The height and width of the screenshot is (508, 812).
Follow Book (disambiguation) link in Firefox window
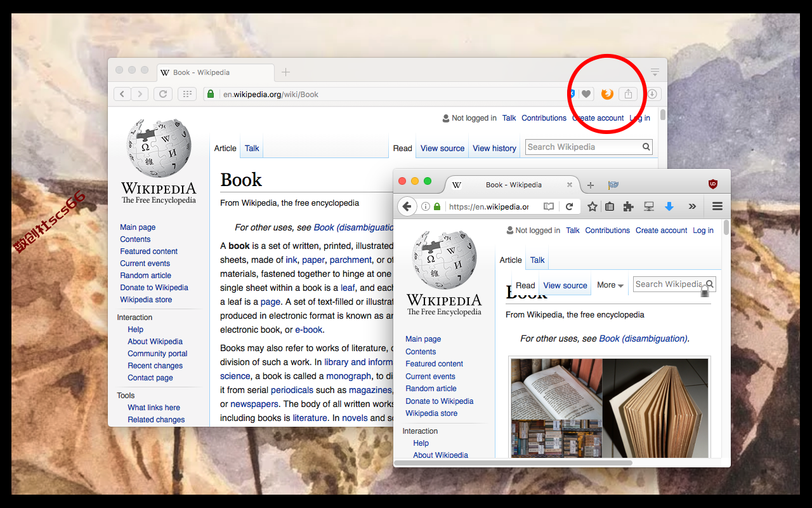point(643,338)
